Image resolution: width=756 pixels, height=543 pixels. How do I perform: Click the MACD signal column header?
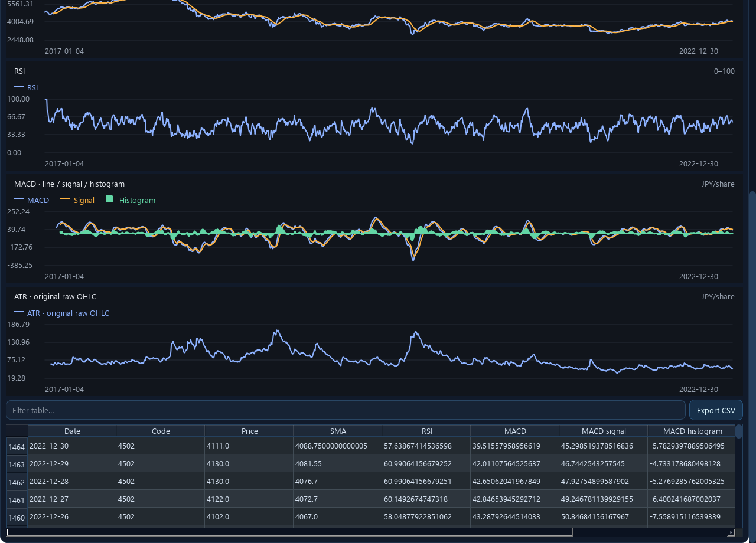pos(603,431)
